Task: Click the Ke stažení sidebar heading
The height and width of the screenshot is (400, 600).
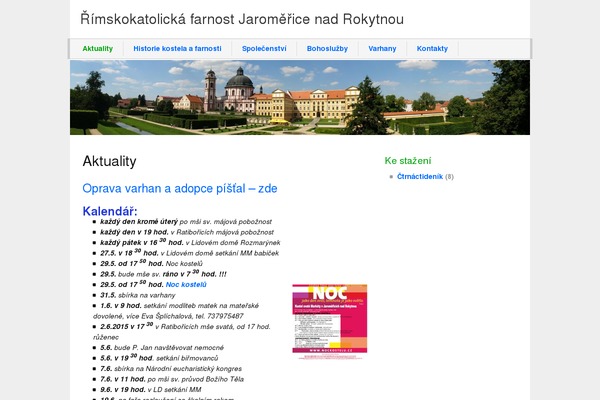Action: click(408, 161)
